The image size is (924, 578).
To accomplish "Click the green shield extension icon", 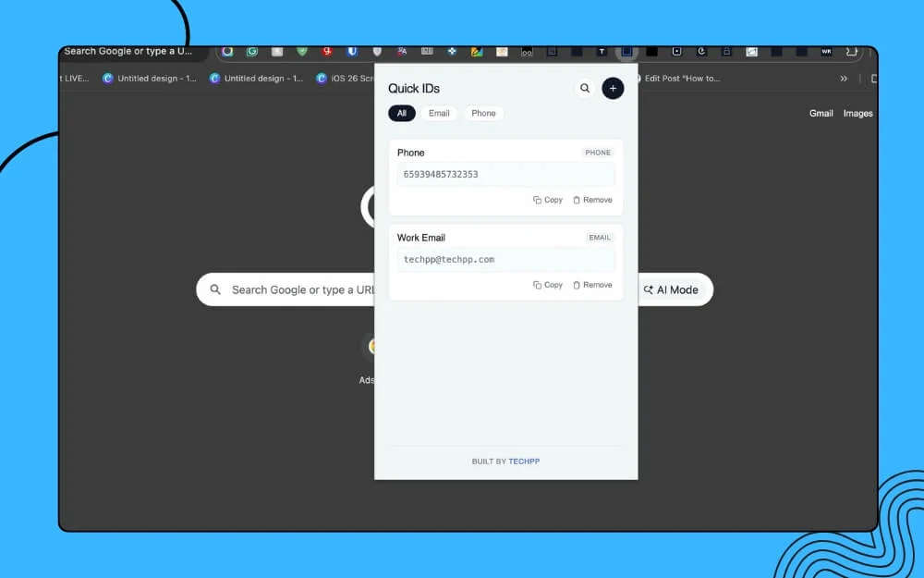I will tap(300, 53).
